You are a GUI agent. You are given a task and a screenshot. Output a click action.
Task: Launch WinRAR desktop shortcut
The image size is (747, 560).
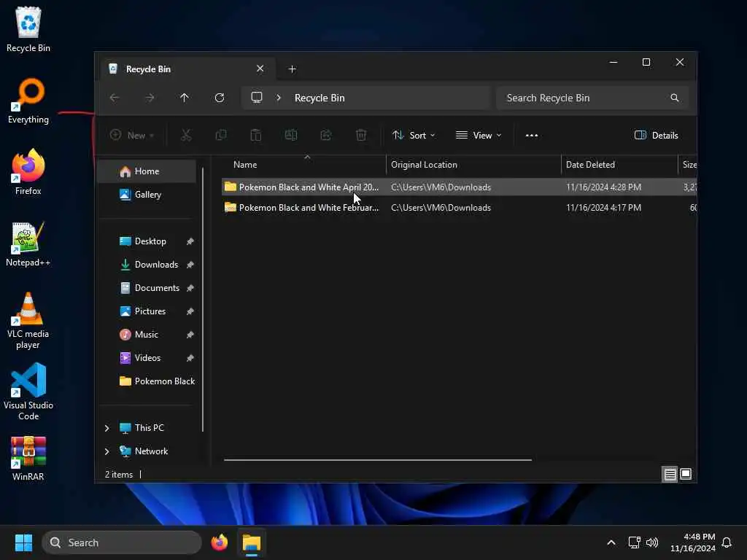[x=28, y=458]
